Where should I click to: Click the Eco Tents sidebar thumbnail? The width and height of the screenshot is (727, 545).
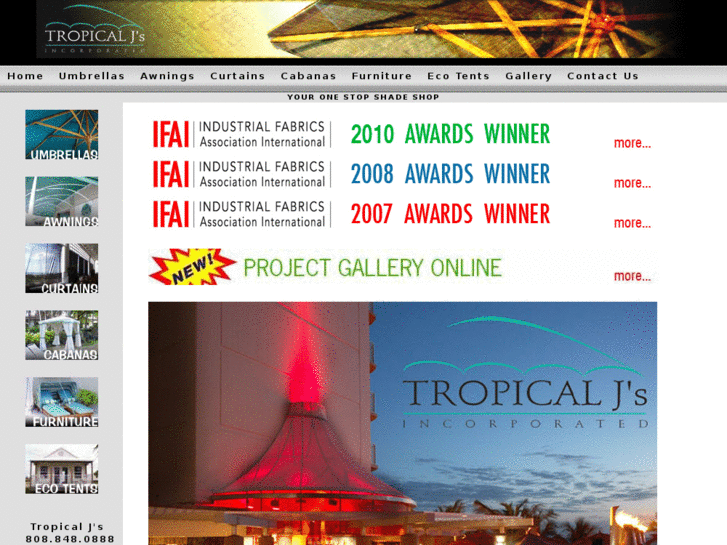point(62,469)
